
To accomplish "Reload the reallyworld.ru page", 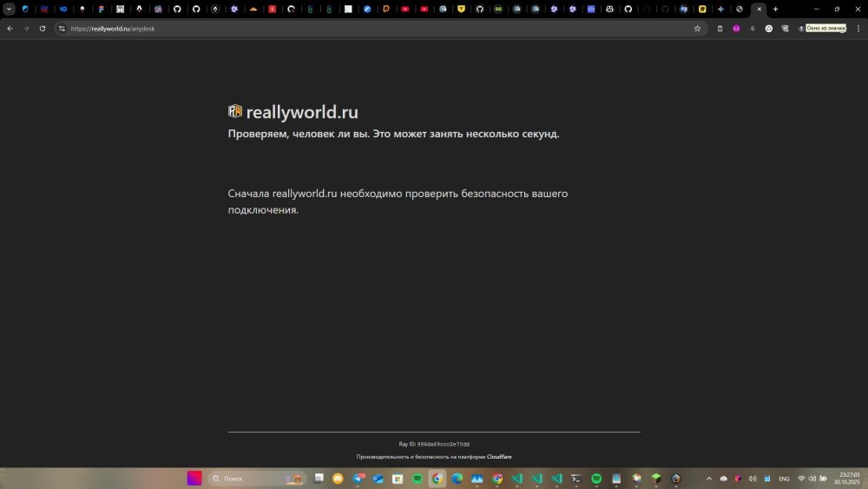I will (x=43, y=29).
